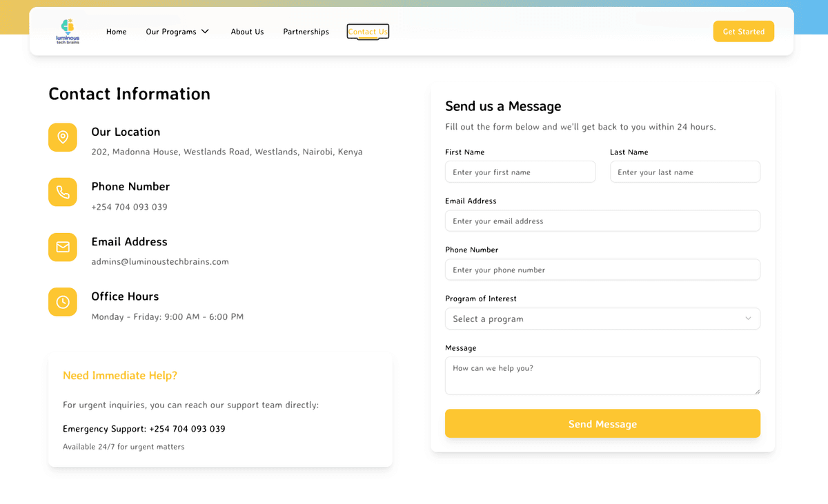Click the phone handset icon
Image resolution: width=828 pixels, height=504 pixels.
tap(63, 192)
